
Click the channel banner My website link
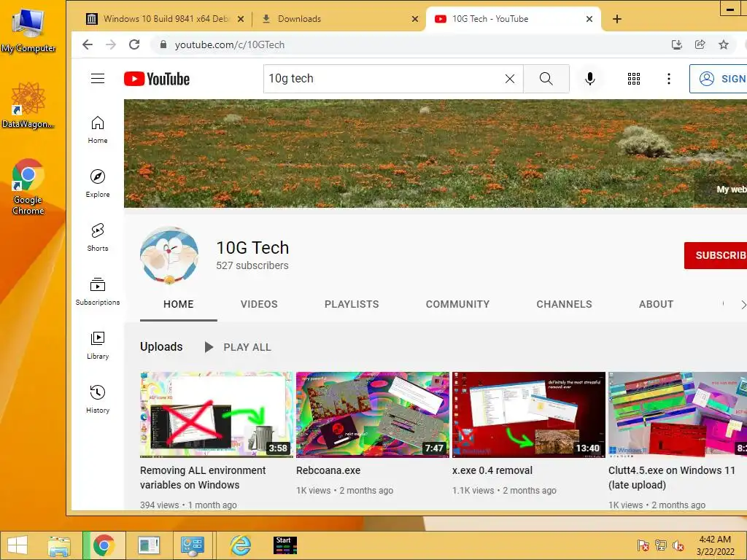731,190
